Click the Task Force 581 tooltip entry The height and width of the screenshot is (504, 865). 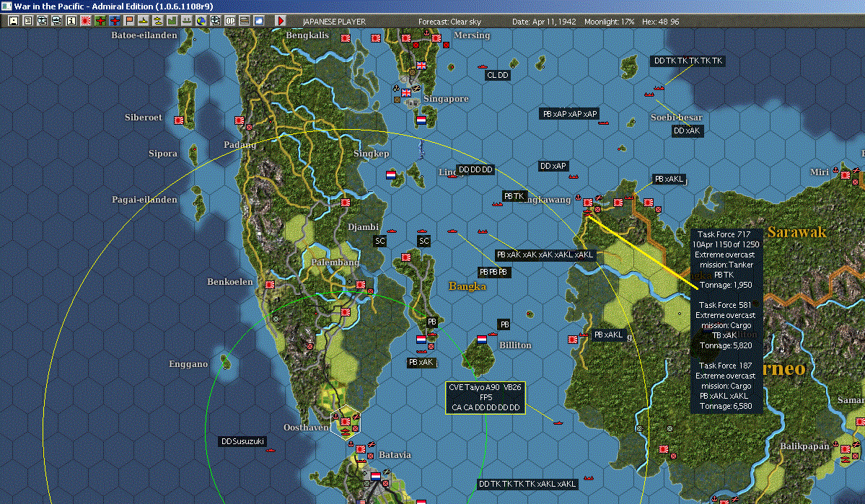(x=726, y=325)
